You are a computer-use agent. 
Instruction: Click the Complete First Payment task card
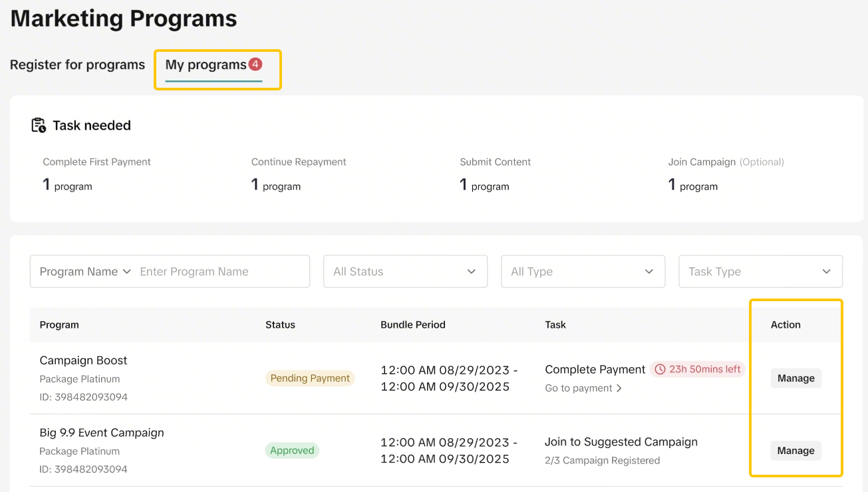click(x=96, y=174)
